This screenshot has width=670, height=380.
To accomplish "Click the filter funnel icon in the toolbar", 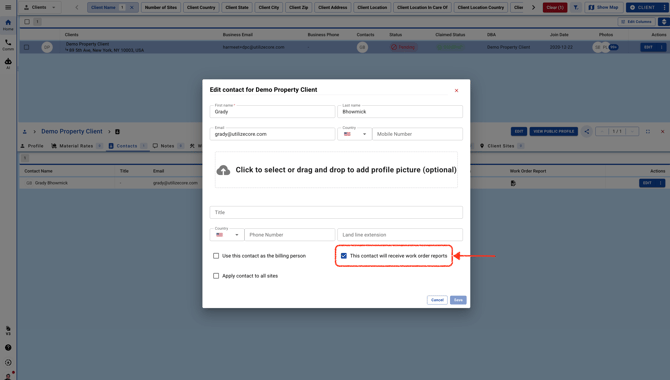I will click(576, 7).
